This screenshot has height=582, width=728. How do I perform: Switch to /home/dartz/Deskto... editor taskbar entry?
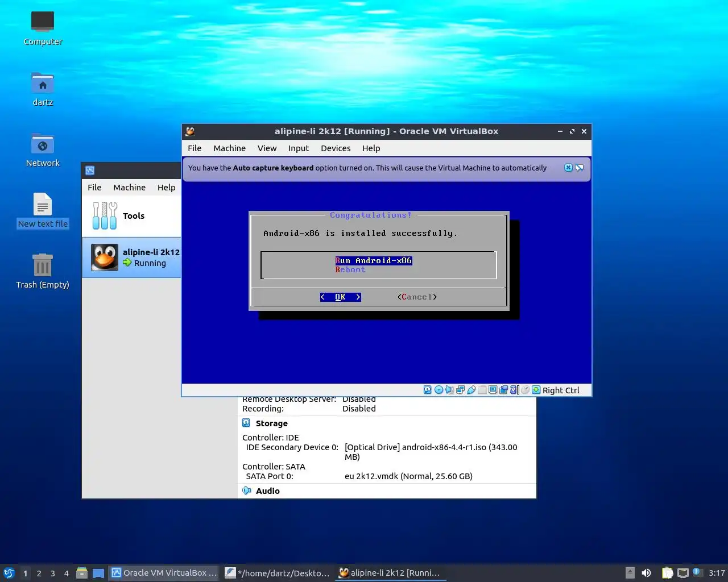point(277,573)
